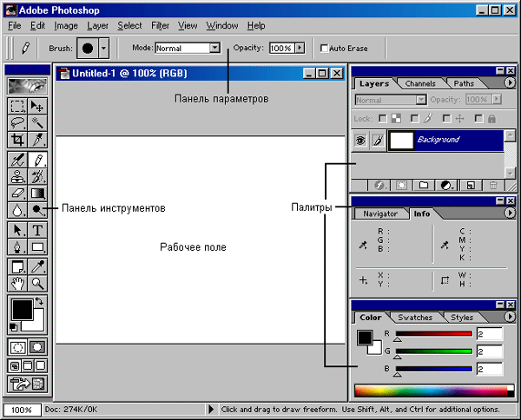Open the Mode dropdown in options bar
This screenshot has height=420, width=521.
(215, 48)
